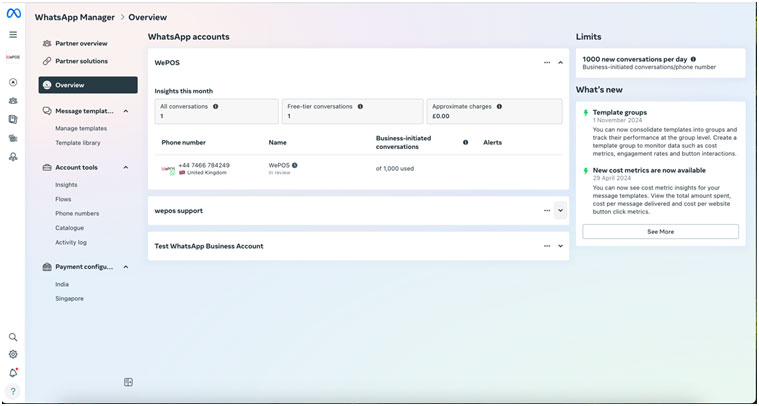Go to Phone numbers
The height and width of the screenshot is (406, 759).
coord(77,213)
